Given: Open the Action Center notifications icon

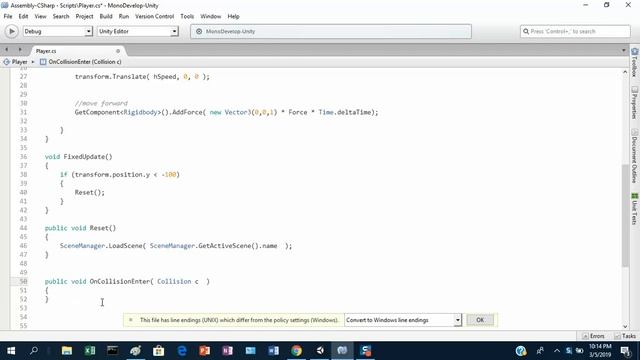Looking at the screenshot, I should pos(625,351).
